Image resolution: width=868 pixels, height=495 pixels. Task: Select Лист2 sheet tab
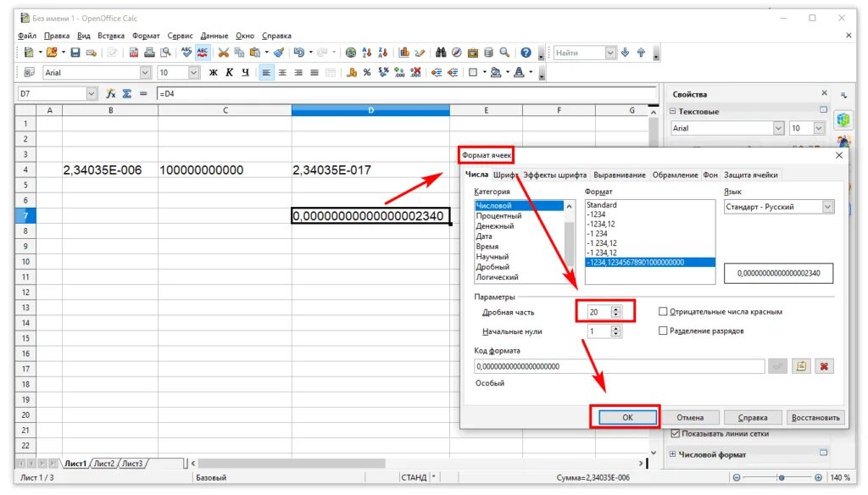point(104,464)
